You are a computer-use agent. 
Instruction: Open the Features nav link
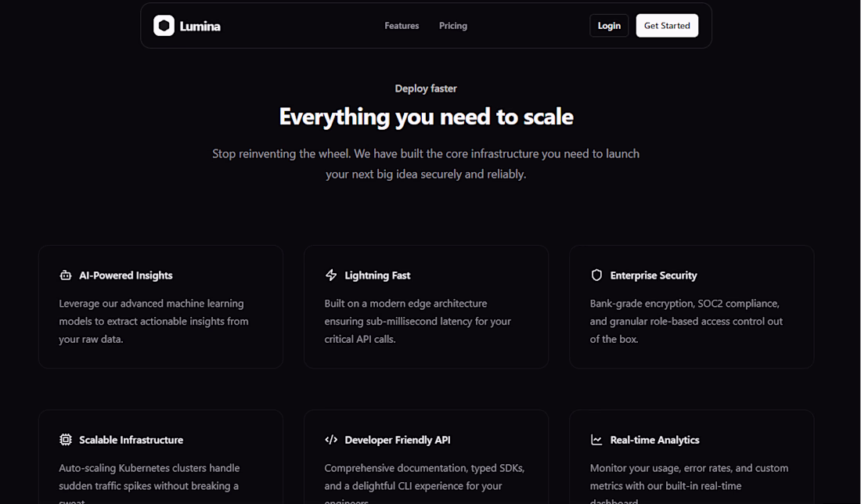tap(402, 26)
